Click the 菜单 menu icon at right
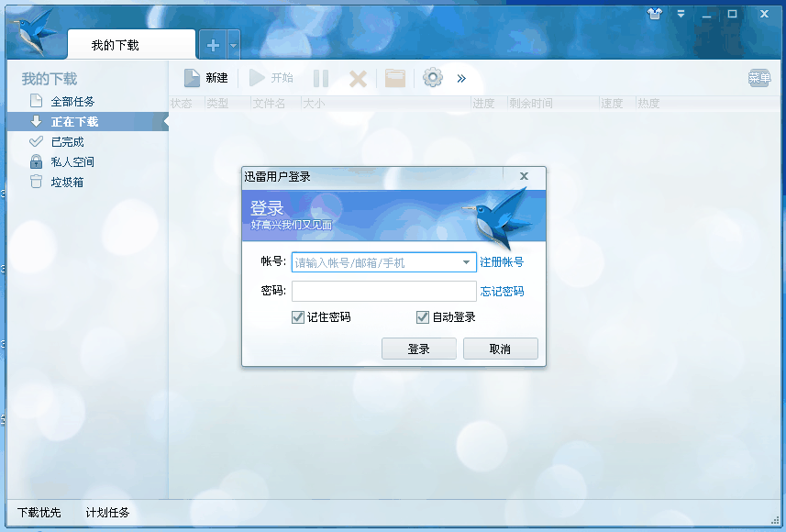This screenshot has height=532, width=786. [x=759, y=78]
